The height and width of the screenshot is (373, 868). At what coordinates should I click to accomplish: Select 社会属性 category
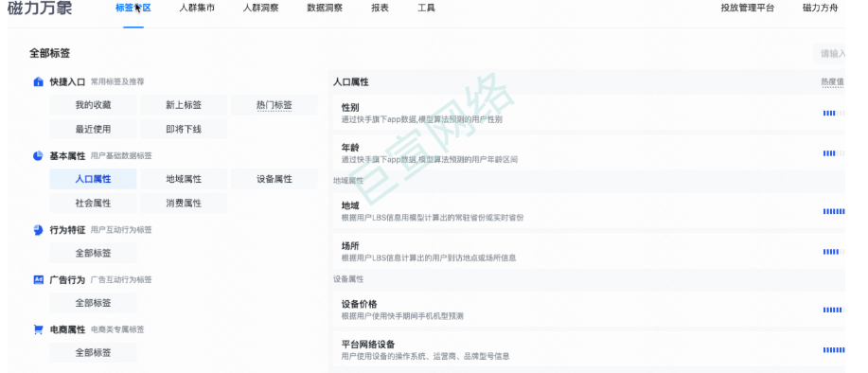93,204
